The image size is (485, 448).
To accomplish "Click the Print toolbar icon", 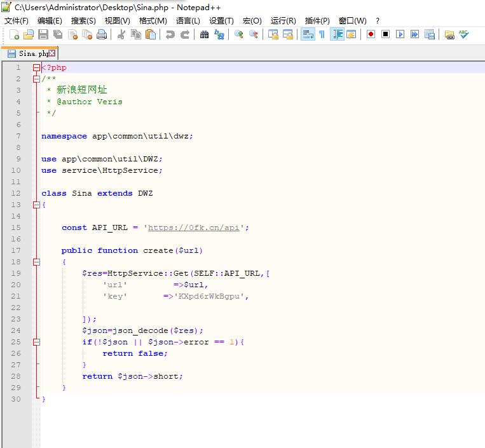I will pos(101,34).
